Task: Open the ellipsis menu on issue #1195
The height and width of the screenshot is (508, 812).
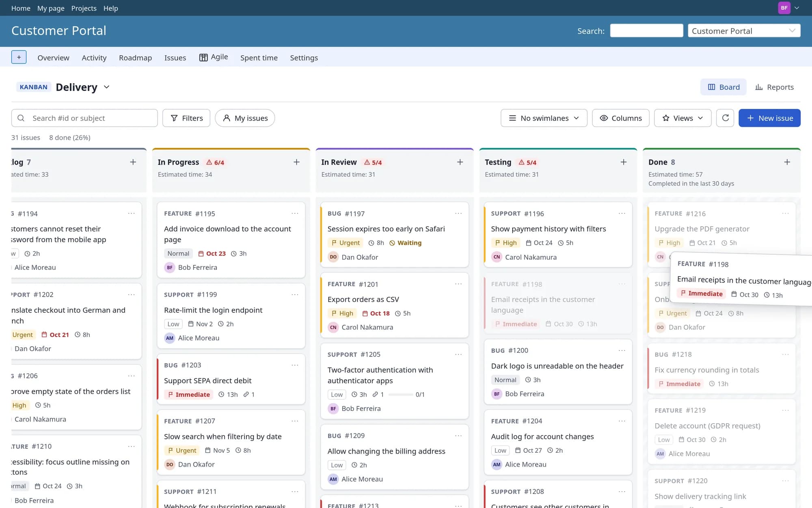Action: pyautogui.click(x=295, y=213)
